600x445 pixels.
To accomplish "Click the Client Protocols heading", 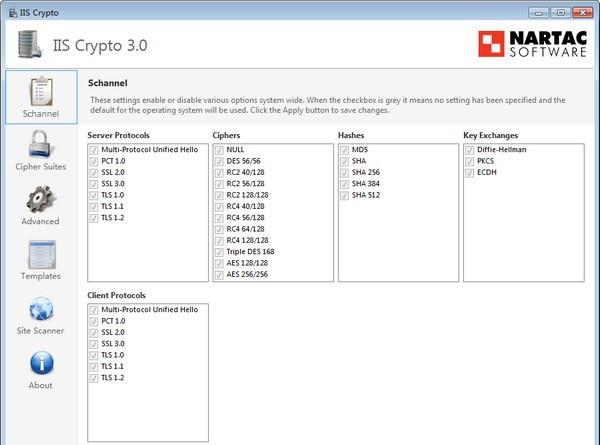I will click(x=116, y=295).
